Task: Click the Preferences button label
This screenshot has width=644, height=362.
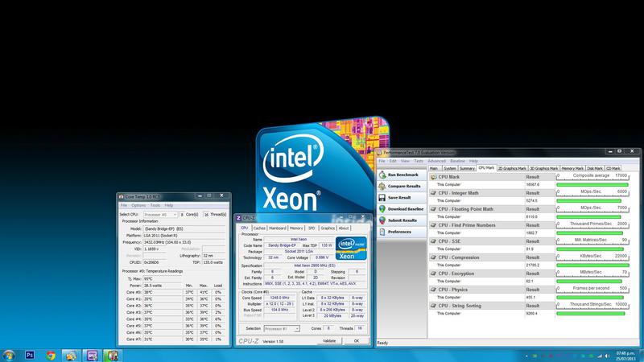Action: point(399,232)
